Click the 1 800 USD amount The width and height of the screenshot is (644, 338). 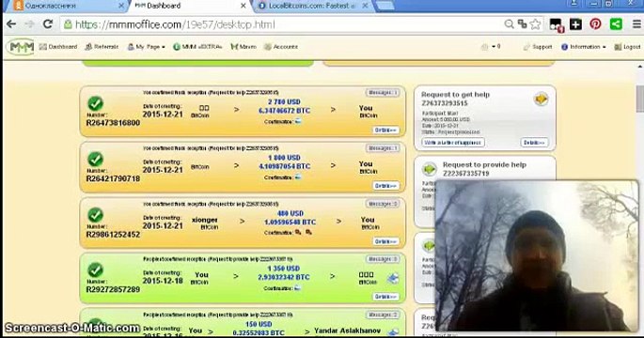click(x=284, y=158)
